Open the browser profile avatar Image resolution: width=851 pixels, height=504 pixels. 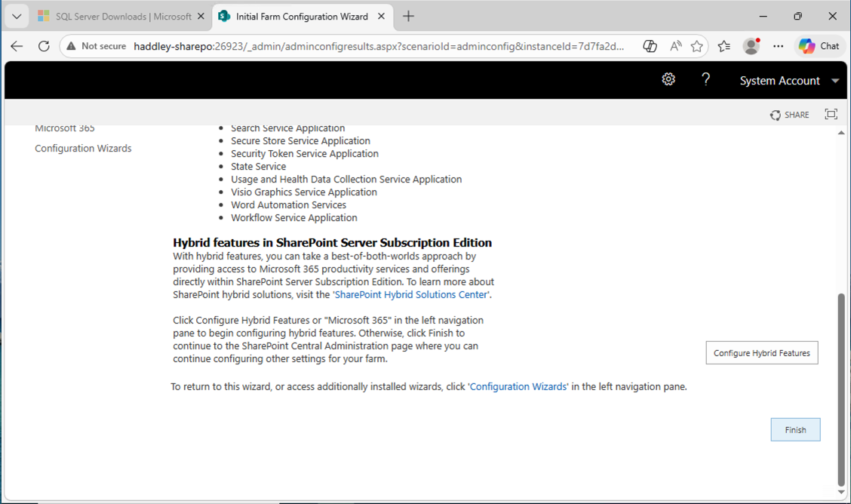pos(751,46)
